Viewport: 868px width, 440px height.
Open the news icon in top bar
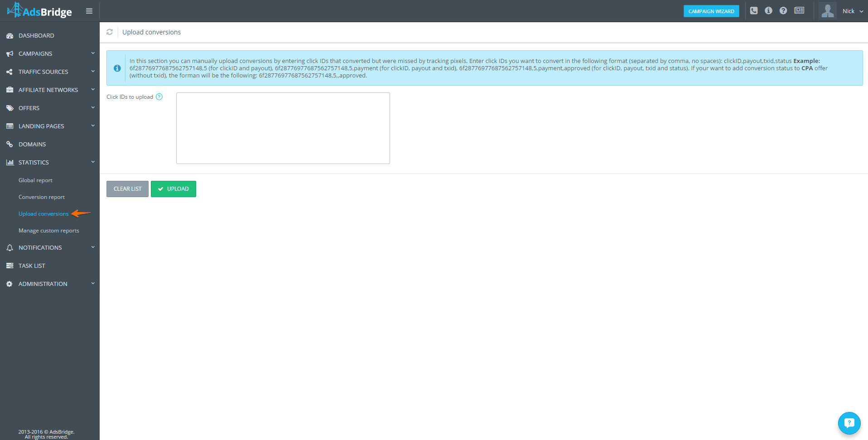tap(799, 10)
